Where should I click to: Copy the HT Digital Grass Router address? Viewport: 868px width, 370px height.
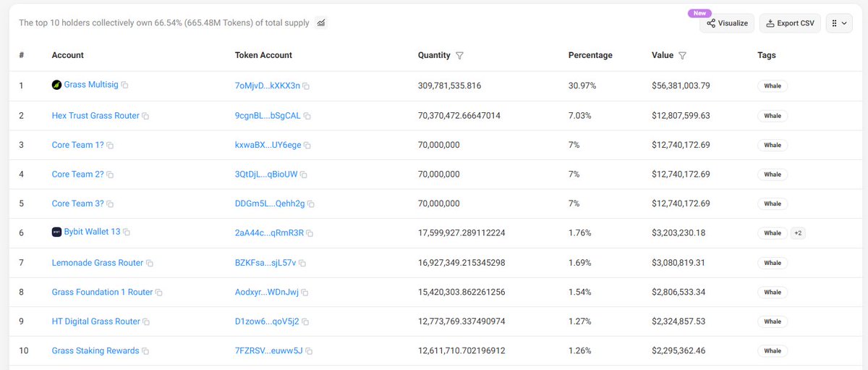point(146,321)
